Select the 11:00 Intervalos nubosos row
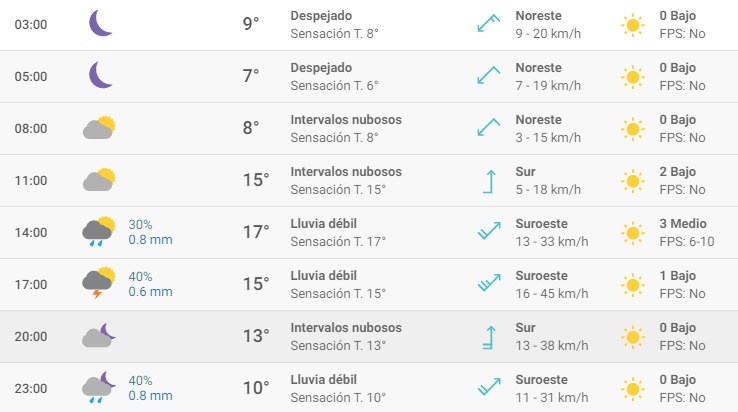Image resolution: width=738 pixels, height=412 pixels. coord(369,180)
